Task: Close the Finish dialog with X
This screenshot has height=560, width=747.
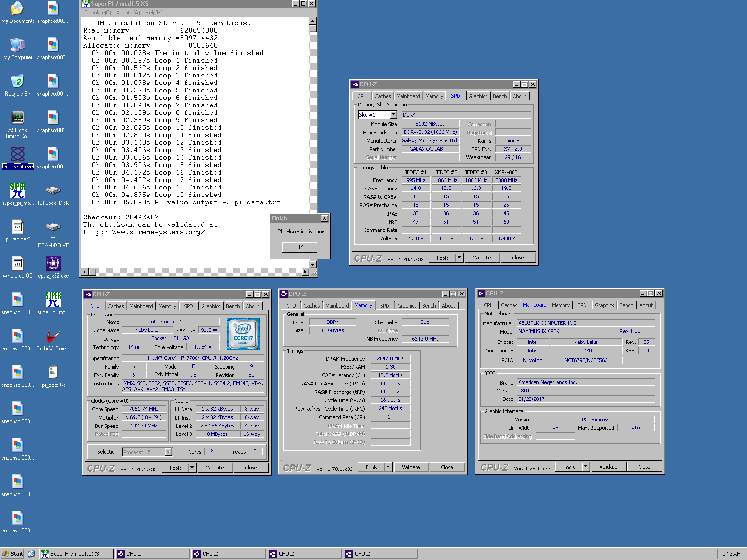Action: 324,218
